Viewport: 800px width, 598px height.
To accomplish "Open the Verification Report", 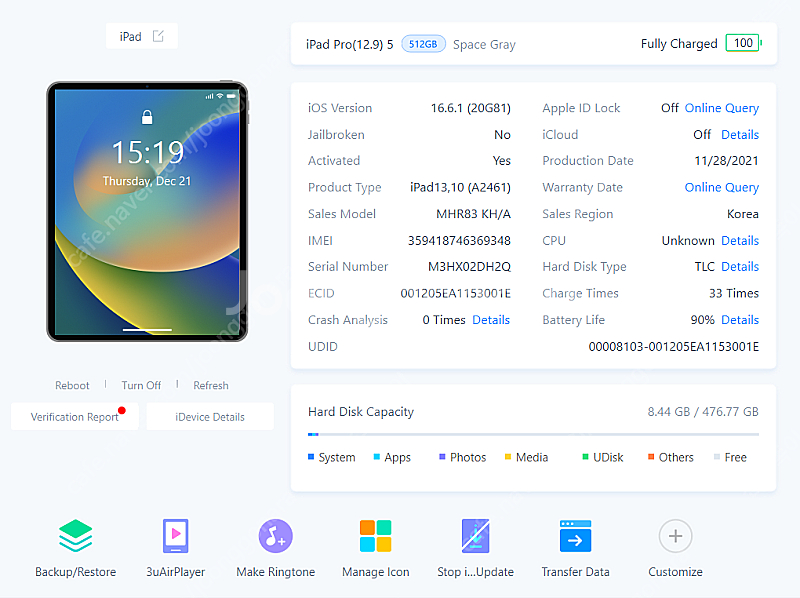I will click(x=74, y=417).
